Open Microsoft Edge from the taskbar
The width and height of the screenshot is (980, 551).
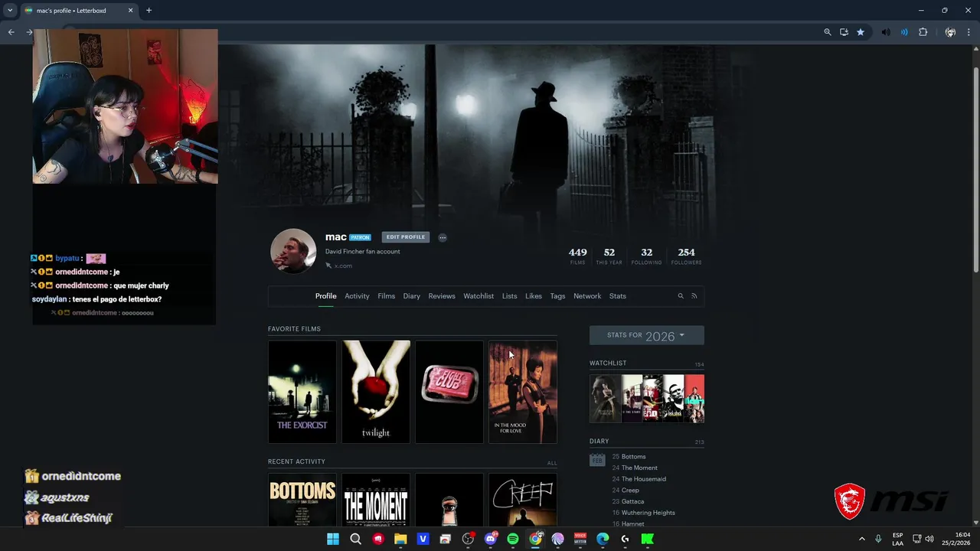[603, 539]
